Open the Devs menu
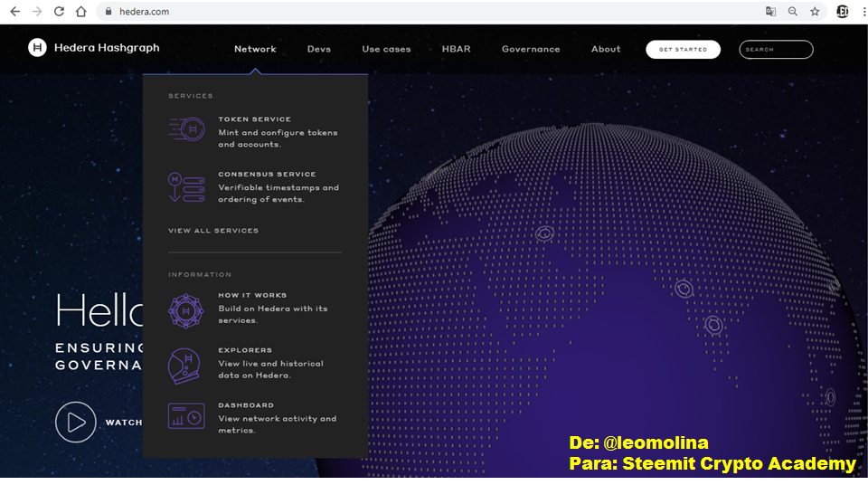This screenshot has height=485, width=868. point(319,49)
